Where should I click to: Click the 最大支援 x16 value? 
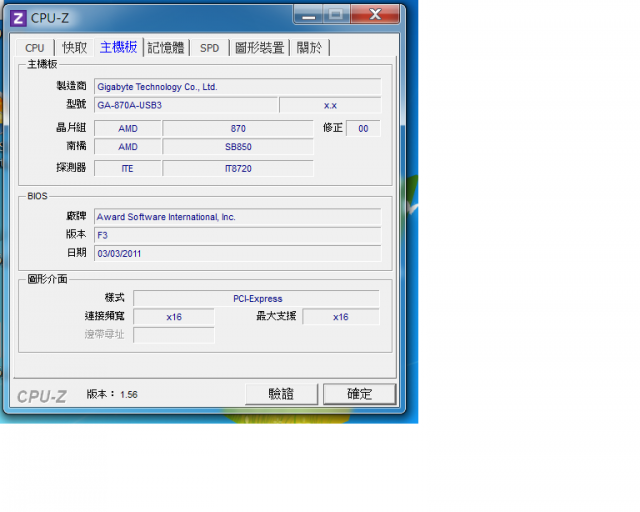(341, 317)
